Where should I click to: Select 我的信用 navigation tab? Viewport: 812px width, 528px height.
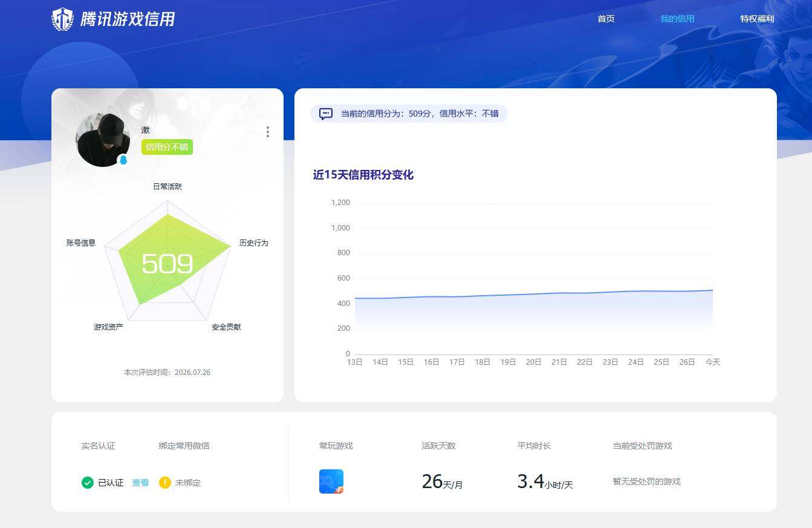pos(677,19)
